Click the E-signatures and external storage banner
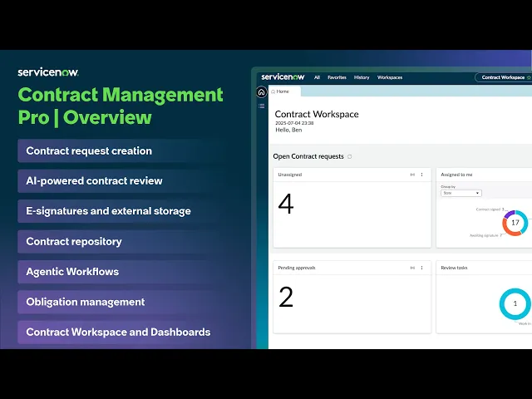This screenshot has width=532, height=399. pos(117,211)
